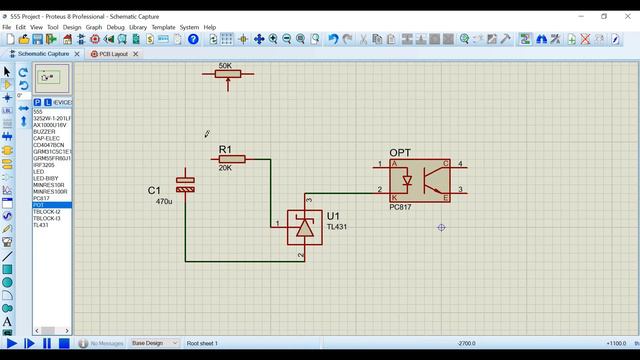640x360 pixels.
Task: Copy to clipboard toolbar icon
Action: click(377, 39)
